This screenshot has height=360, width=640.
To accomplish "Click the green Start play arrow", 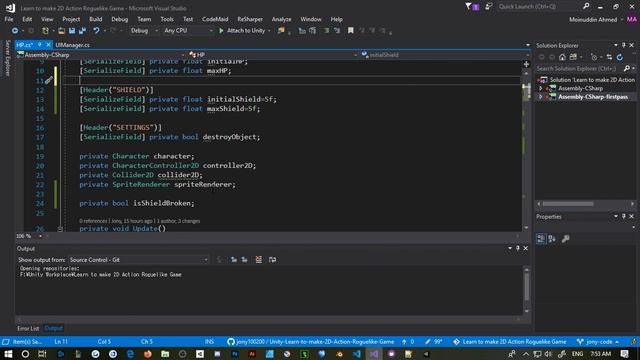I will (221, 31).
